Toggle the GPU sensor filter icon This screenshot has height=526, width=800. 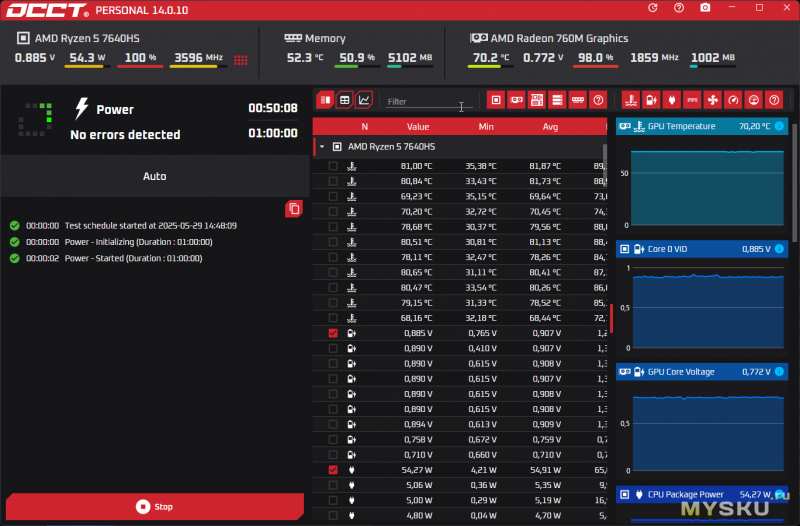coord(516,100)
